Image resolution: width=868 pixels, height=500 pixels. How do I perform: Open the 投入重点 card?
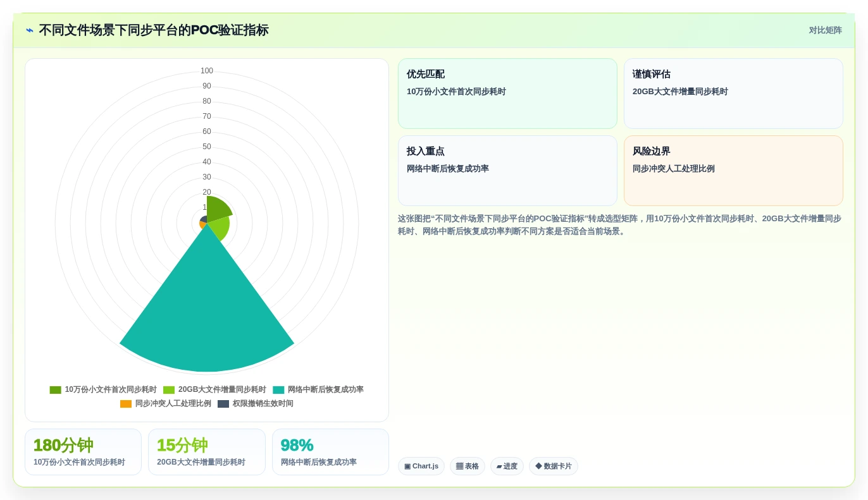tap(507, 171)
